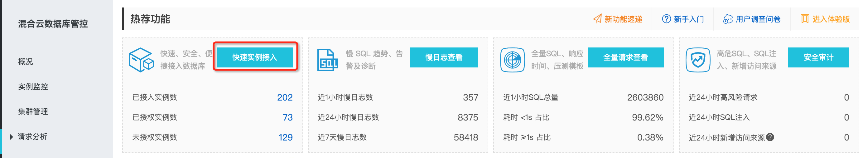Click the radar full request icon

(512, 60)
